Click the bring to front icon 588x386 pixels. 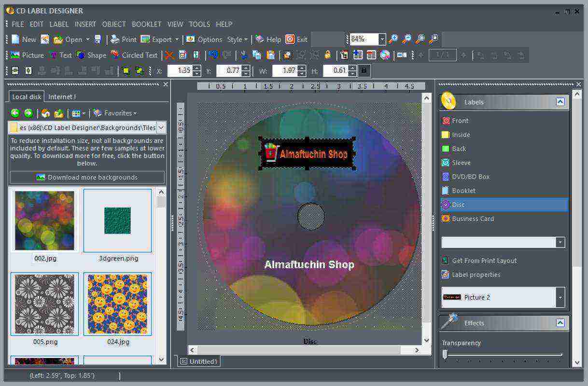[x=126, y=71]
